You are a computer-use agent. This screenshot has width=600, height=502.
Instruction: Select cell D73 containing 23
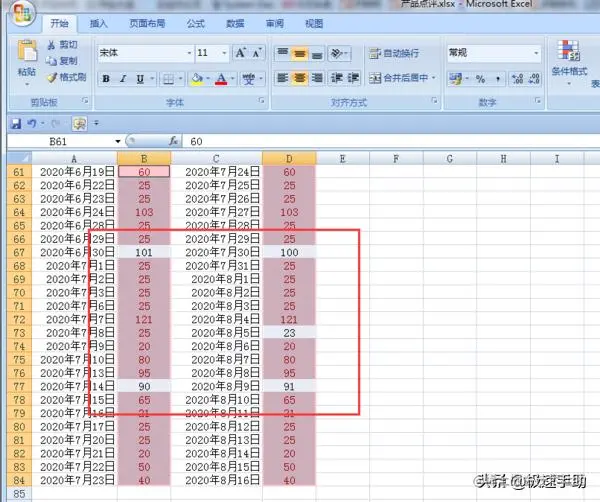tap(289, 333)
